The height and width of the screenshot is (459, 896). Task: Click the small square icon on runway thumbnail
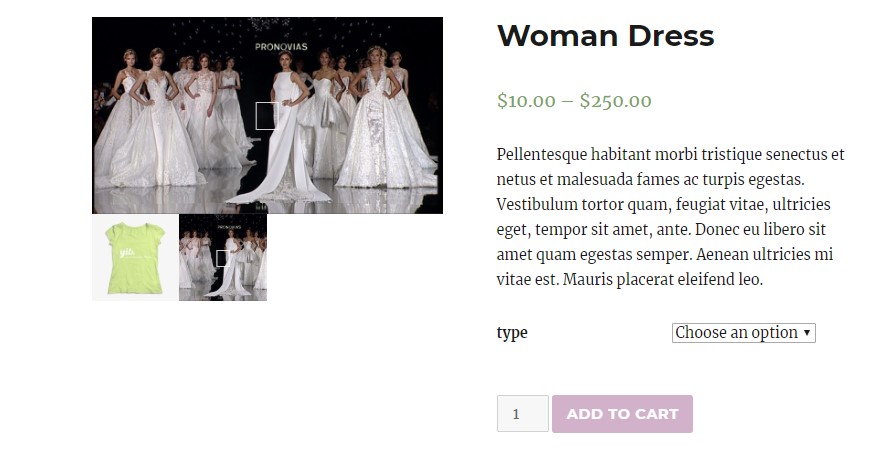pos(222,258)
